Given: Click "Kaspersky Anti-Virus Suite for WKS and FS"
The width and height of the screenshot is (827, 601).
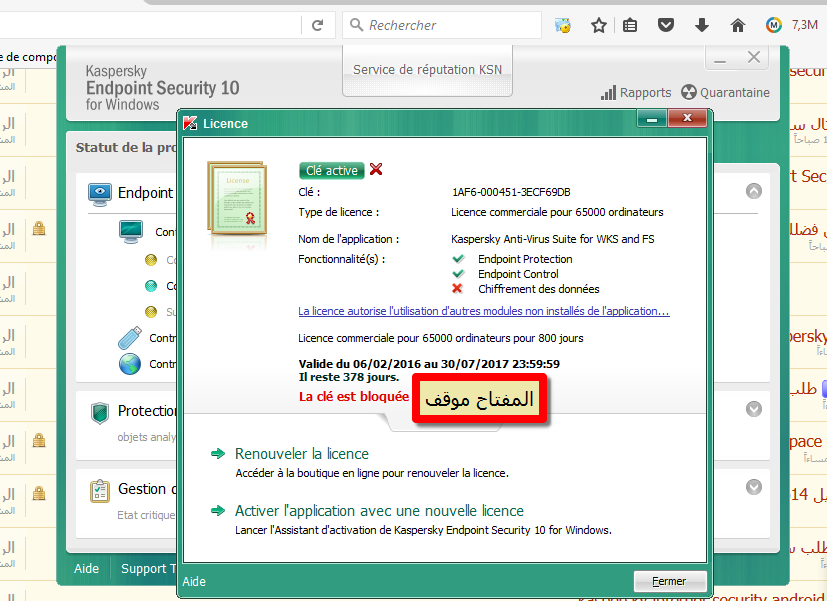Looking at the screenshot, I should (x=553, y=239).
